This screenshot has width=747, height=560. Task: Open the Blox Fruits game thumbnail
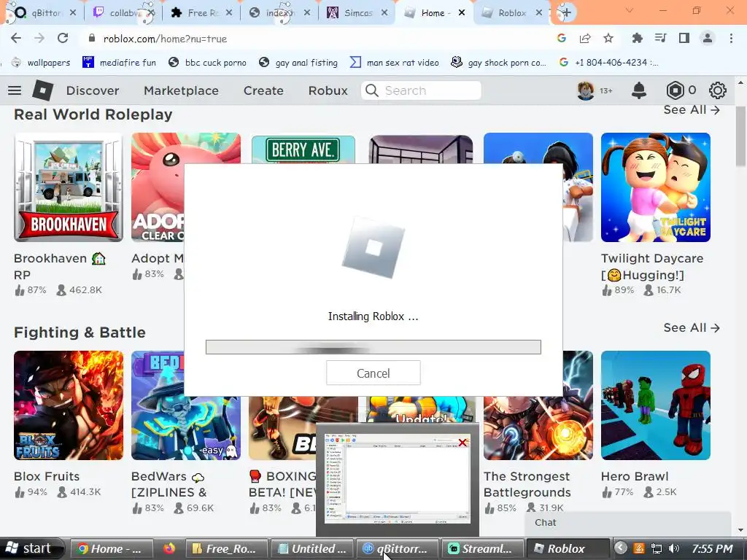(69, 405)
